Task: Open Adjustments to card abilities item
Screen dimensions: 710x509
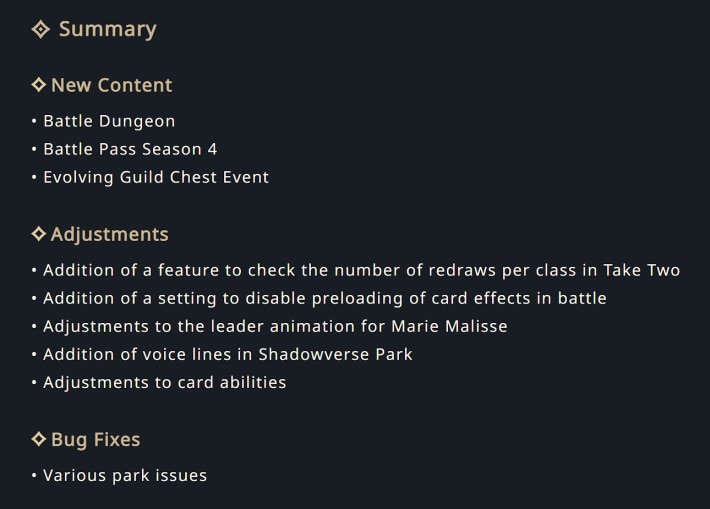Action: click(165, 382)
